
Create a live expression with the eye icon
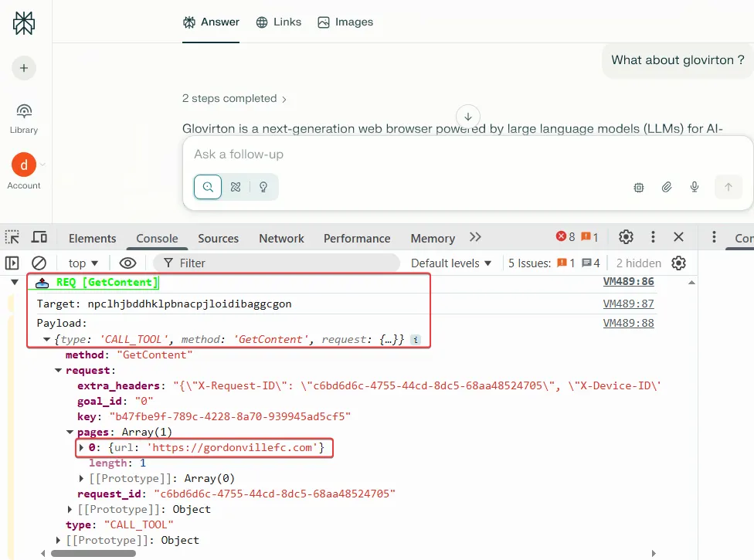pyautogui.click(x=127, y=263)
